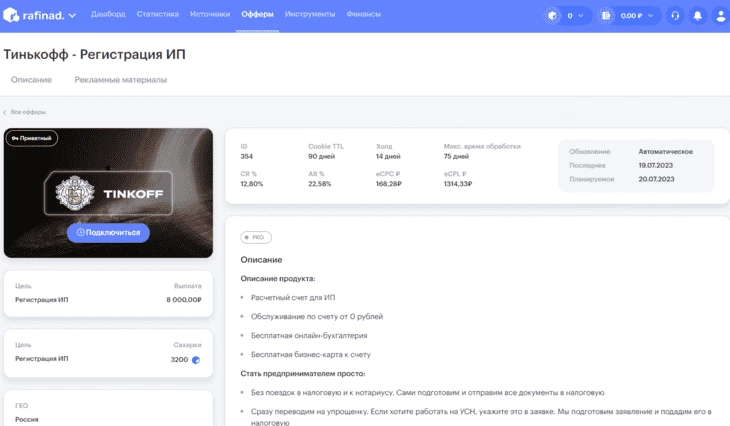
Task: Click the sugar cube icon next to 3200
Action: tap(196, 360)
